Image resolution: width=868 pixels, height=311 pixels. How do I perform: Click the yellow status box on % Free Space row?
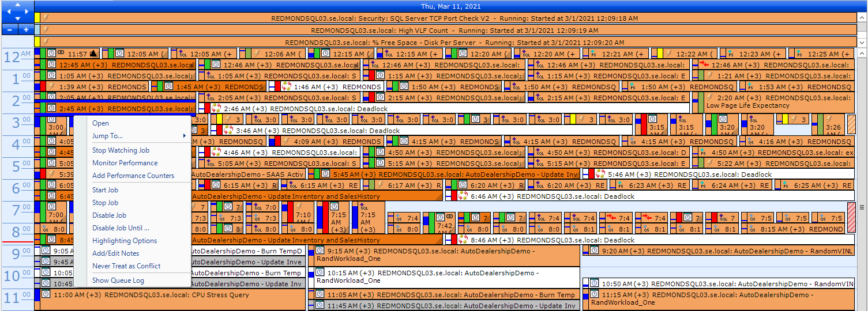(x=37, y=42)
